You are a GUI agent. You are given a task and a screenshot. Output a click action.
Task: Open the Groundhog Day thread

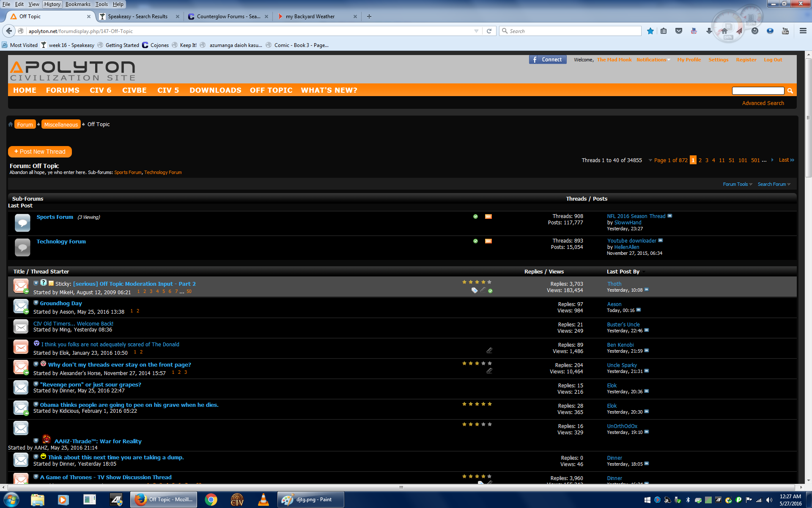tap(61, 304)
